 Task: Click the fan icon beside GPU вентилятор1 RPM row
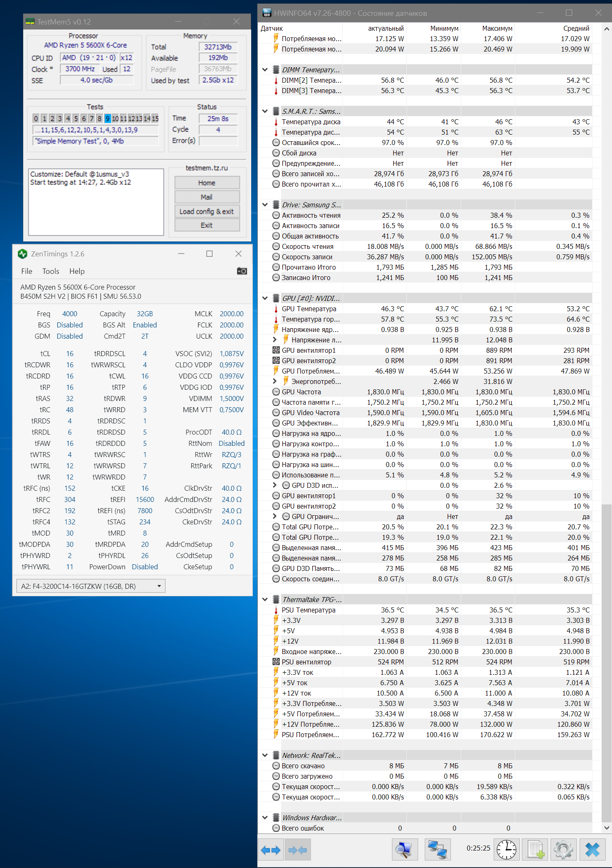276,350
